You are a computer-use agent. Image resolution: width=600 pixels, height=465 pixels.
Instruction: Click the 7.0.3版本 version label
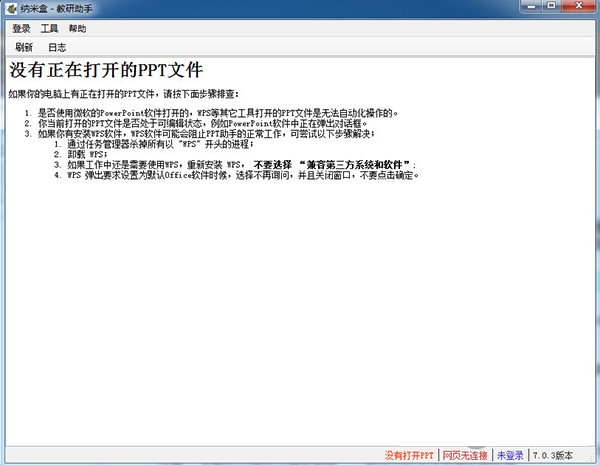pos(554,454)
